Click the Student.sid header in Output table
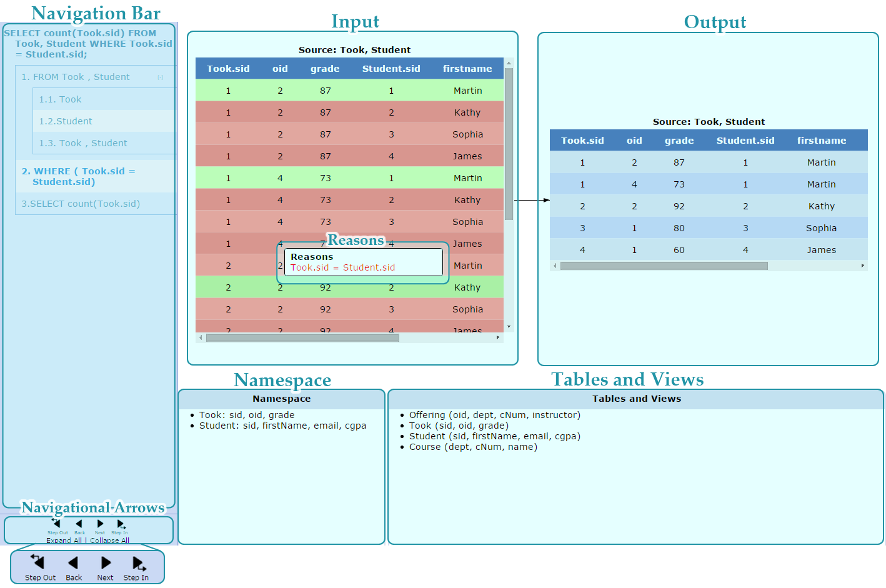886x588 pixels. (x=745, y=141)
